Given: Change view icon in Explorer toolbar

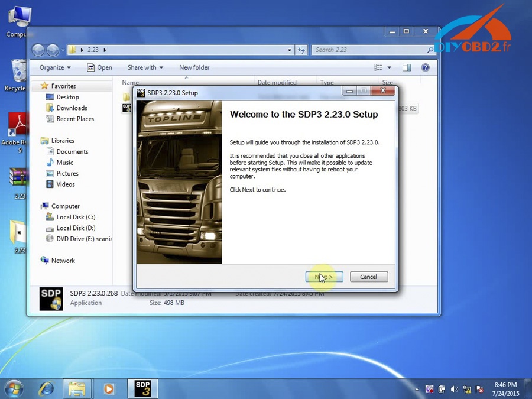Looking at the screenshot, I should click(x=378, y=67).
